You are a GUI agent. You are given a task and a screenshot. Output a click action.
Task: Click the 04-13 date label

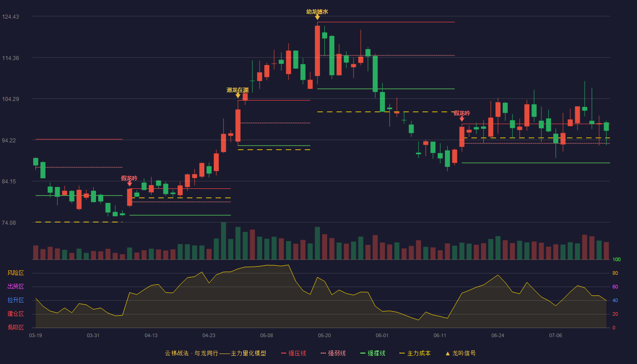point(151,335)
